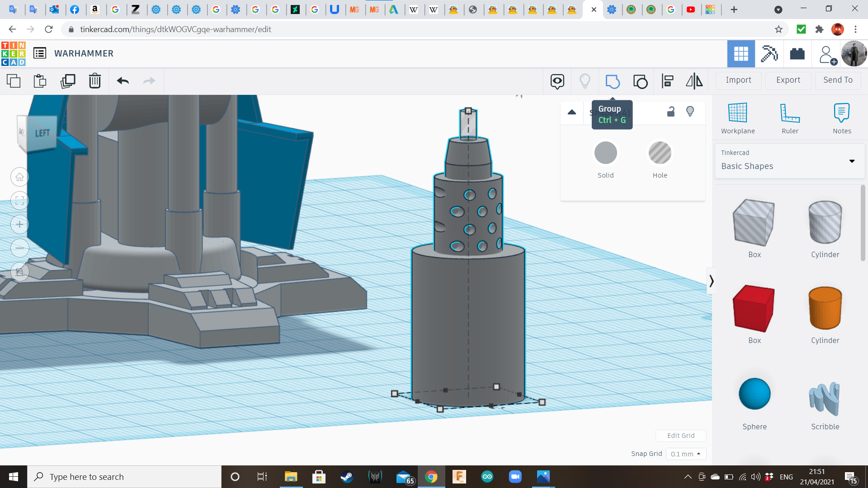Toggle hide selected lightbulb in inspector

(690, 112)
